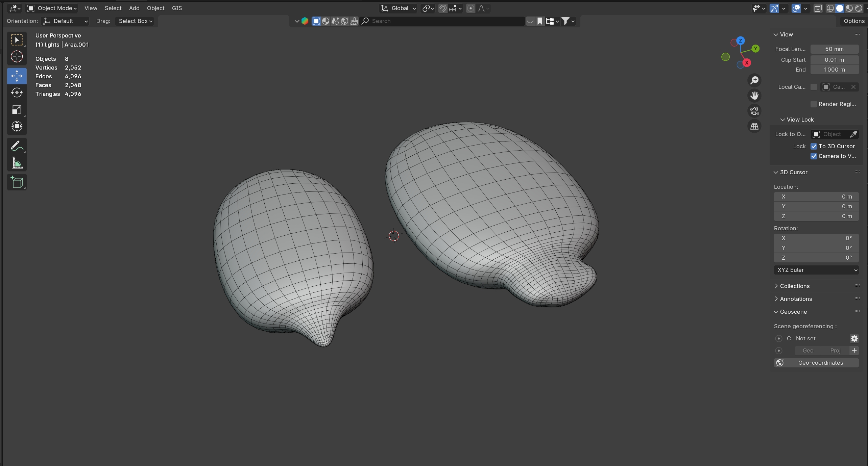Toggle camera view icon
868x466 pixels.
point(754,111)
